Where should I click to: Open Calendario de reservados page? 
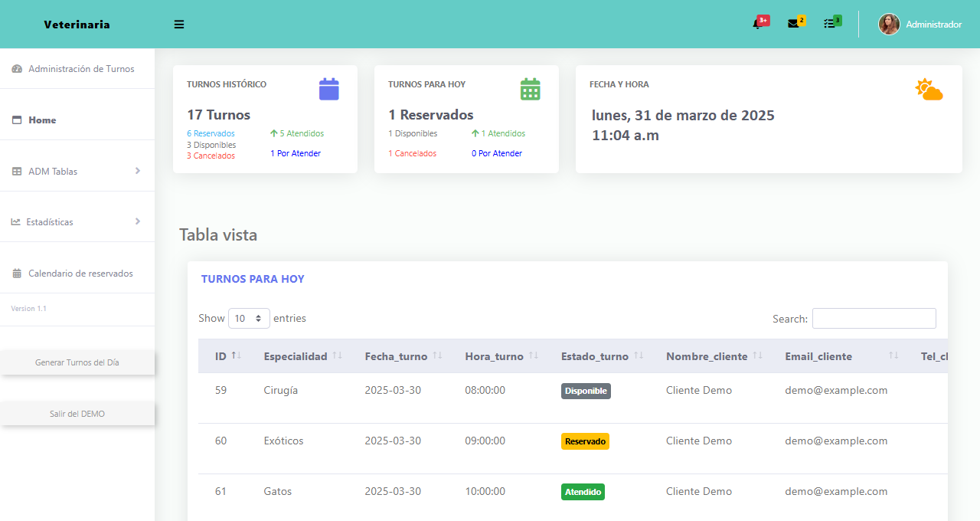point(80,274)
